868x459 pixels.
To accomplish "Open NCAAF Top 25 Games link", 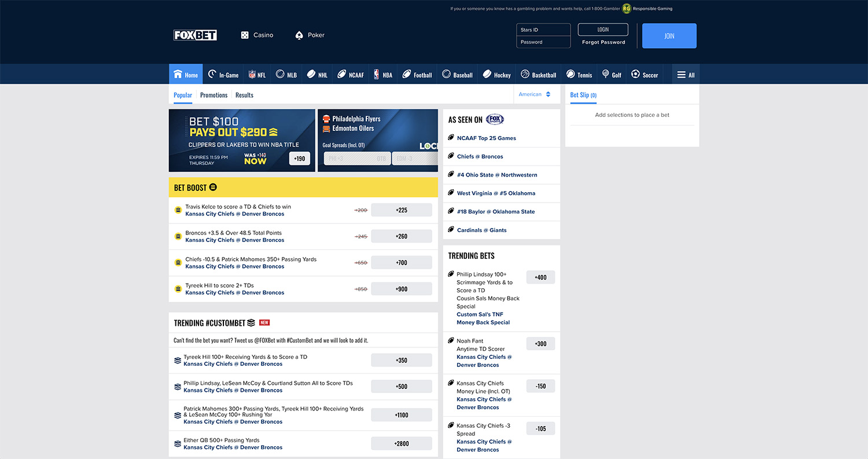I will point(487,138).
